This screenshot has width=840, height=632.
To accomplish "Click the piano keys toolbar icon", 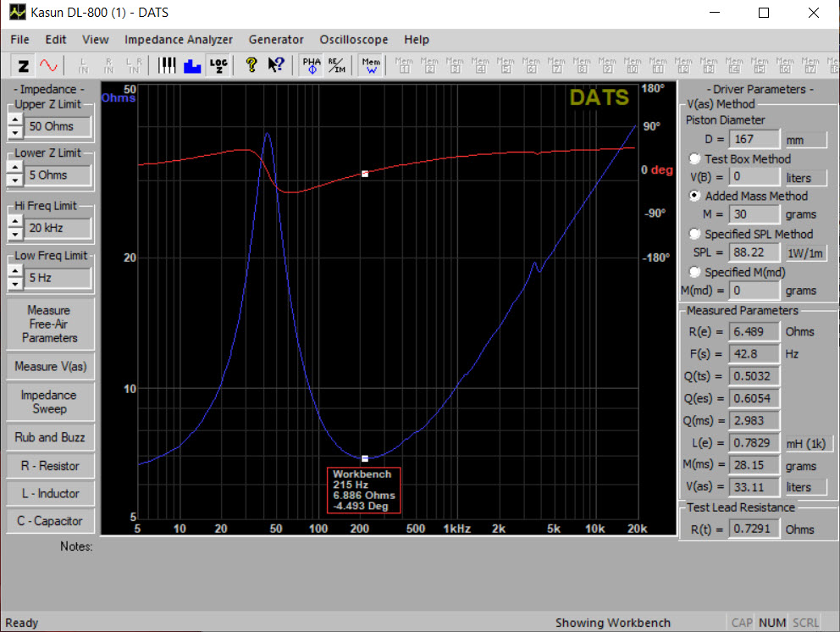I will click(168, 65).
